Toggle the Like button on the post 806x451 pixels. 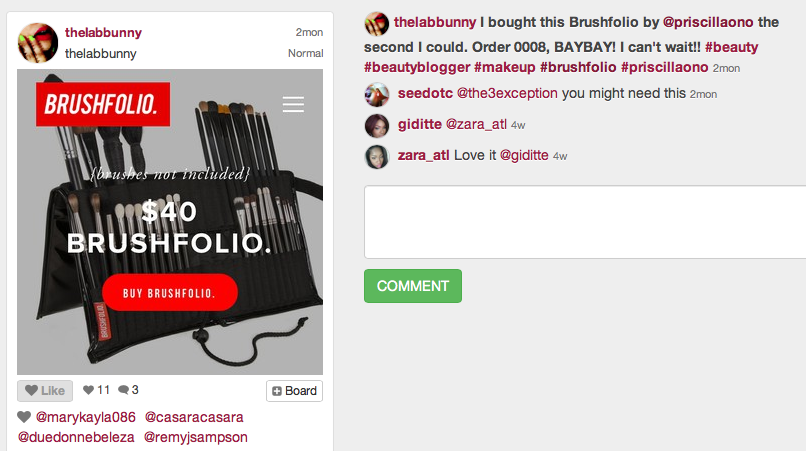[x=45, y=391]
